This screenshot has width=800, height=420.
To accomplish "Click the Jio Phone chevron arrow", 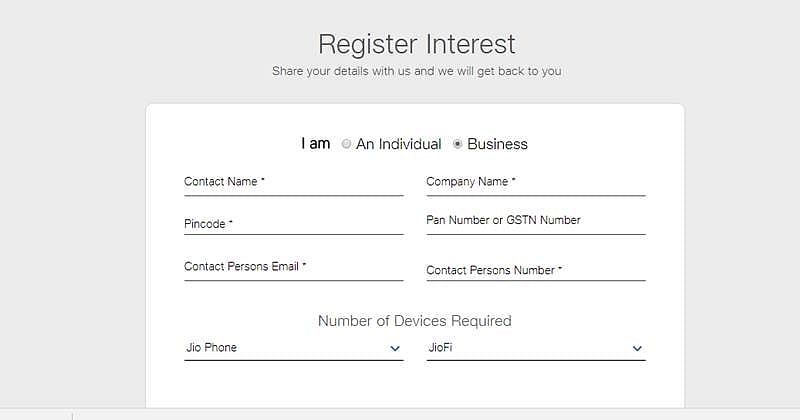I will 395,349.
